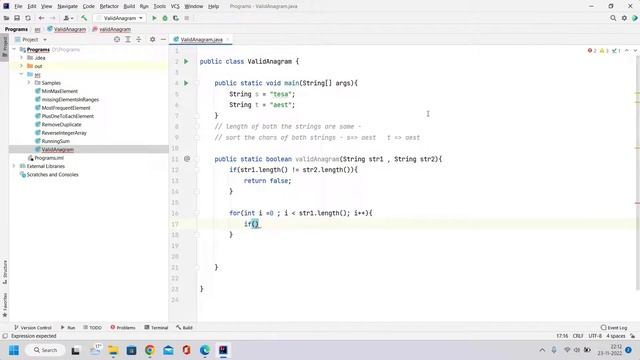The width and height of the screenshot is (640, 360).
Task: Open Event Log in status bar
Action: [614, 327]
